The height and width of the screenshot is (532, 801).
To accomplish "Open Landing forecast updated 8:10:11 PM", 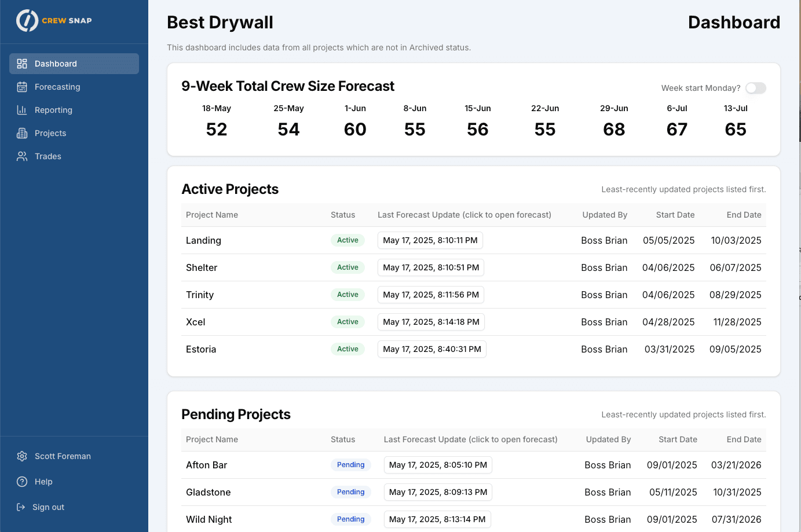I will (430, 240).
